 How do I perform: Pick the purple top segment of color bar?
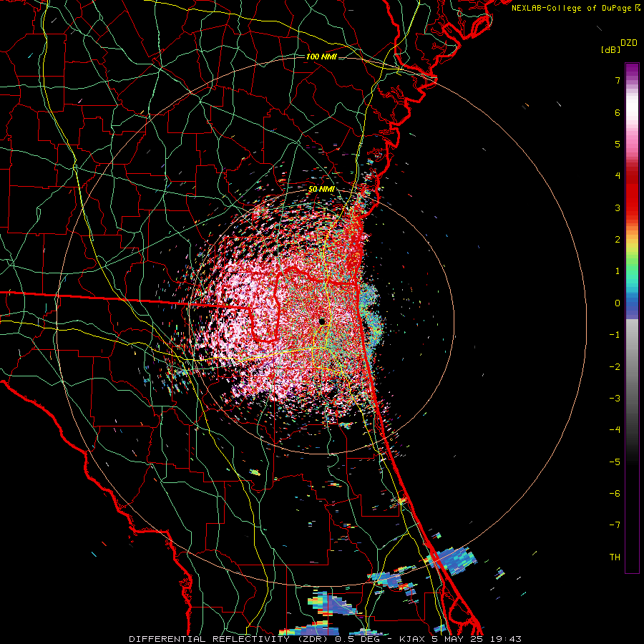(x=632, y=71)
